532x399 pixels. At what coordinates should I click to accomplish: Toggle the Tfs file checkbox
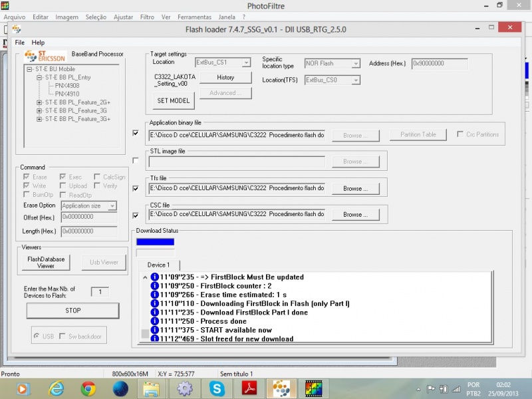point(136,188)
